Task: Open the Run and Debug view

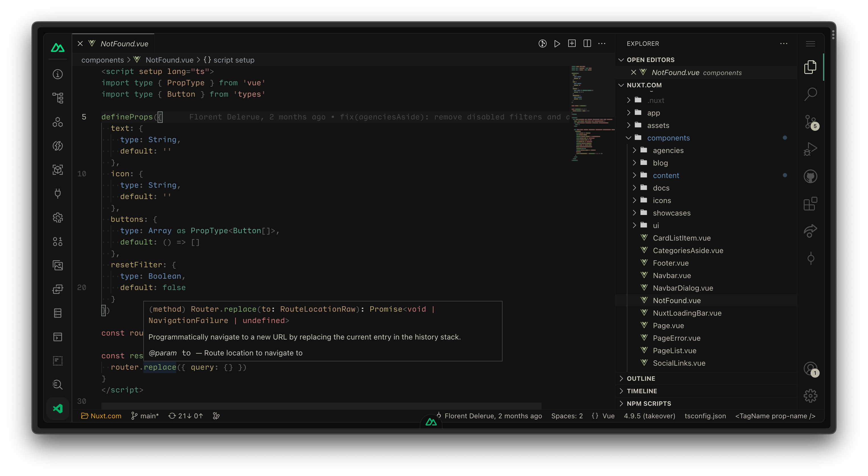Action: click(810, 148)
